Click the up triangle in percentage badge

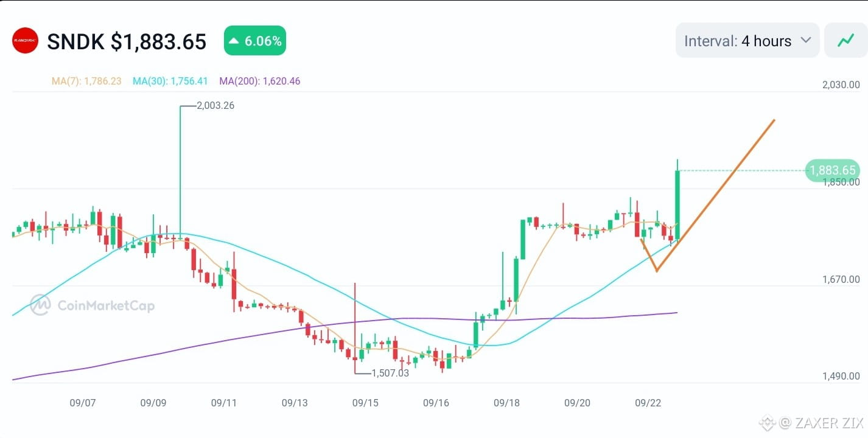click(x=234, y=41)
